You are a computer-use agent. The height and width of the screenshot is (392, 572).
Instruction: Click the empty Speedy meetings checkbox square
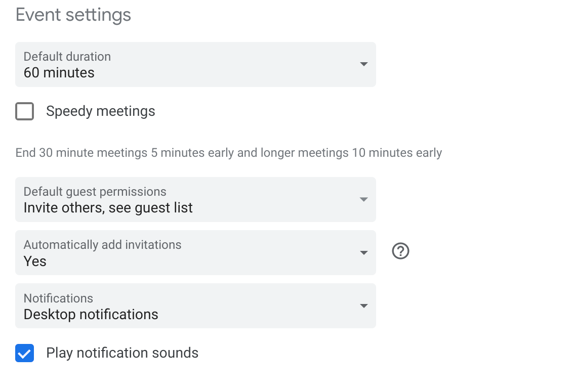pyautogui.click(x=24, y=111)
